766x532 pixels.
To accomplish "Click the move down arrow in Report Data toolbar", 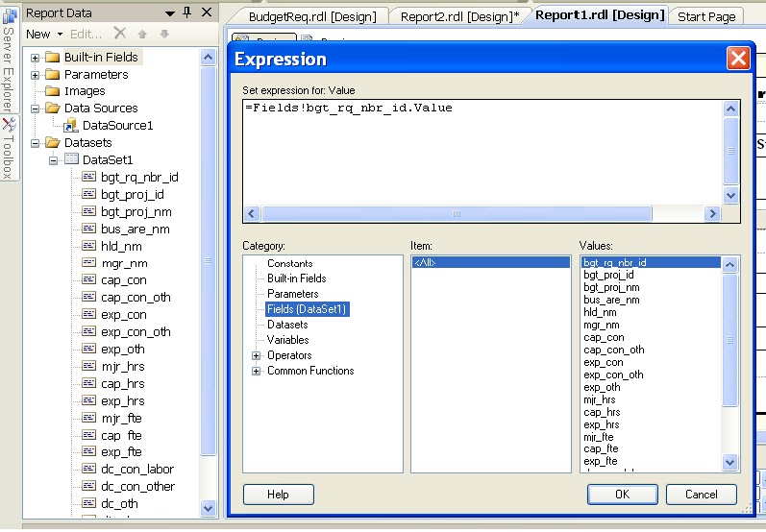I will click(x=164, y=34).
